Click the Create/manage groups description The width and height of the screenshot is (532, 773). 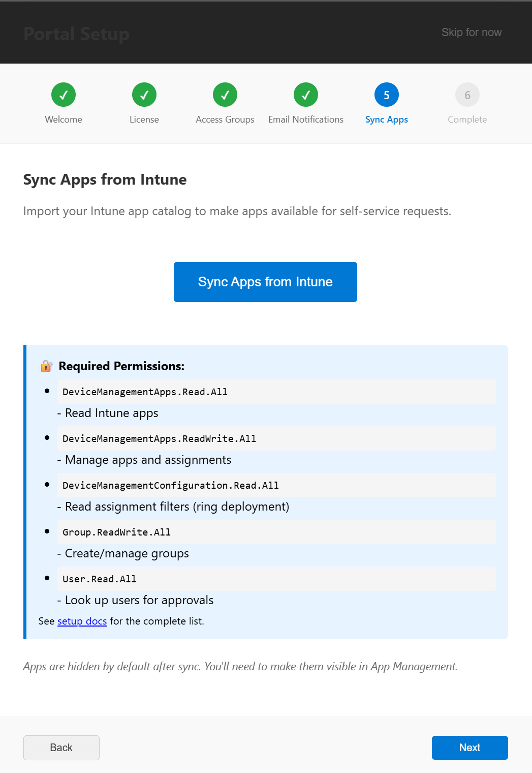point(123,553)
